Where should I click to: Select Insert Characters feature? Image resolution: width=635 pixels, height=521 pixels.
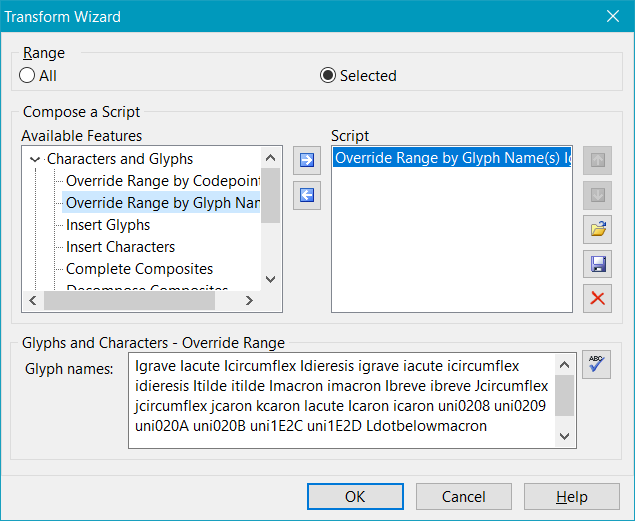pyautogui.click(x=120, y=247)
